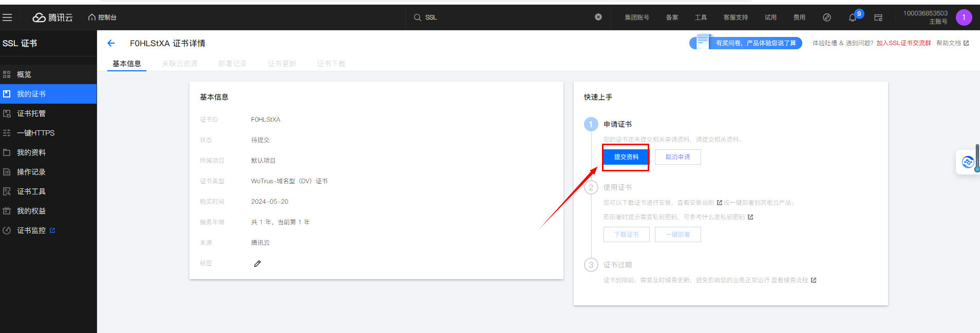Click the purple account avatar

click(x=964, y=17)
